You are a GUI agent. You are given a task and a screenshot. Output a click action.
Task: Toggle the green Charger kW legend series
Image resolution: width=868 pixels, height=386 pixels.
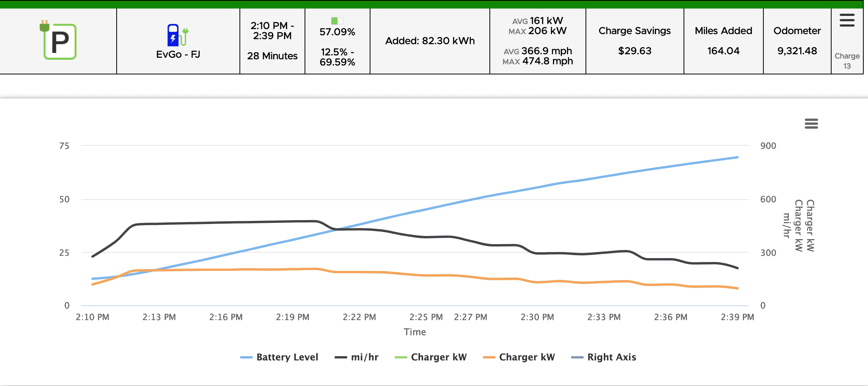431,357
